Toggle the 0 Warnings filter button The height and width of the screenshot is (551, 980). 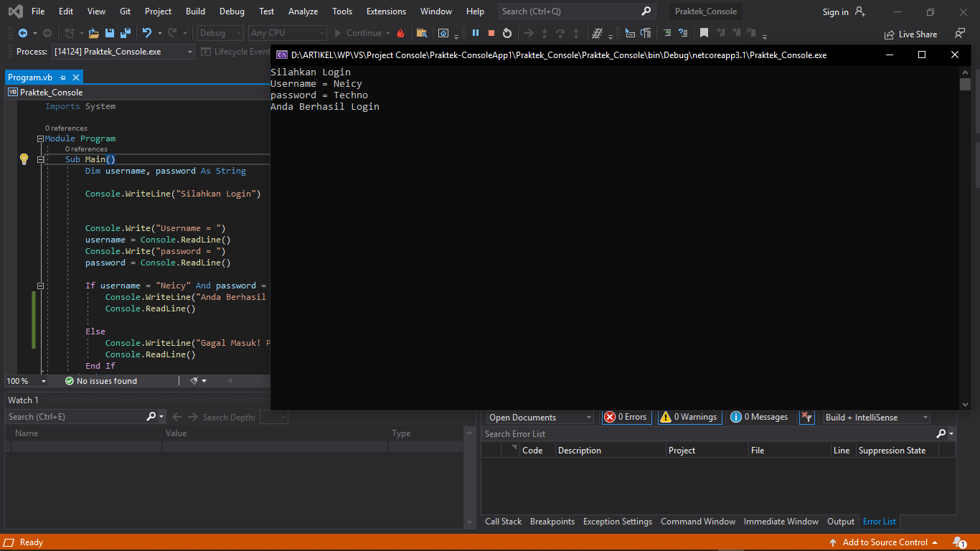pyautogui.click(x=689, y=417)
